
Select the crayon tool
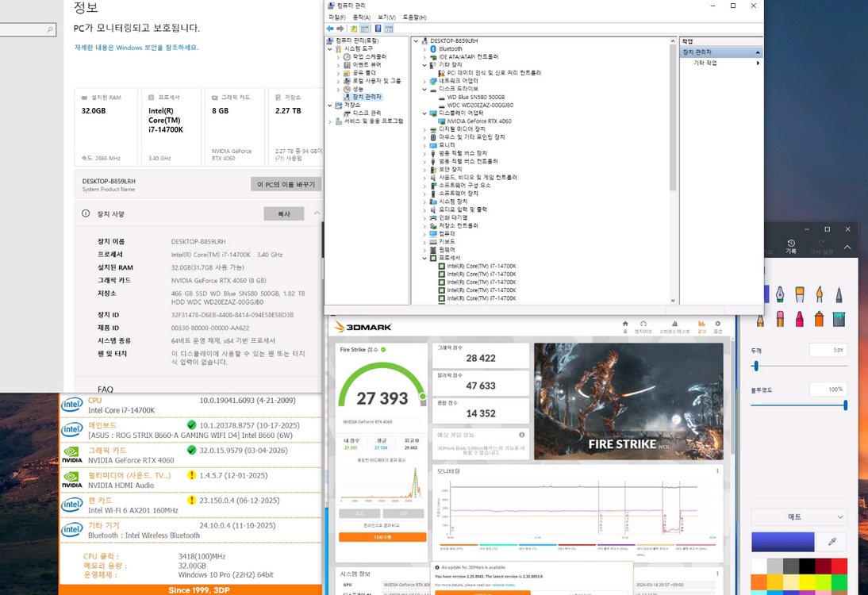pyautogui.click(x=800, y=319)
